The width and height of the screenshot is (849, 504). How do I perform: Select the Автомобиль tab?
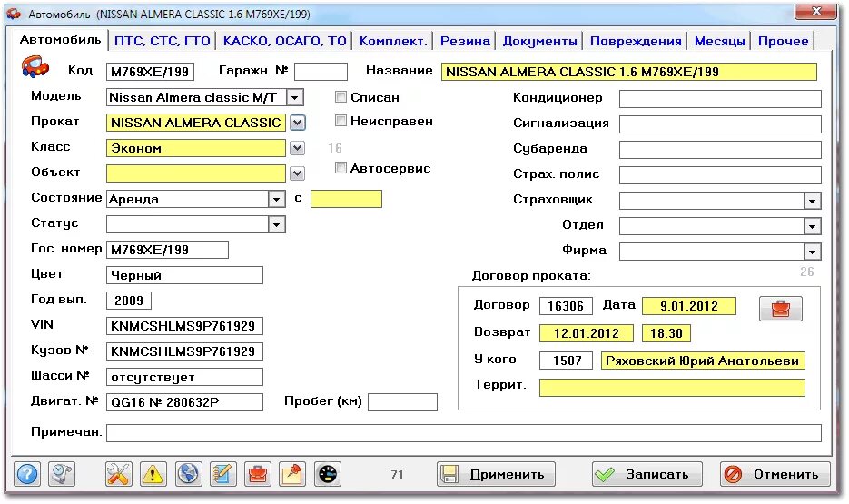[x=60, y=40]
